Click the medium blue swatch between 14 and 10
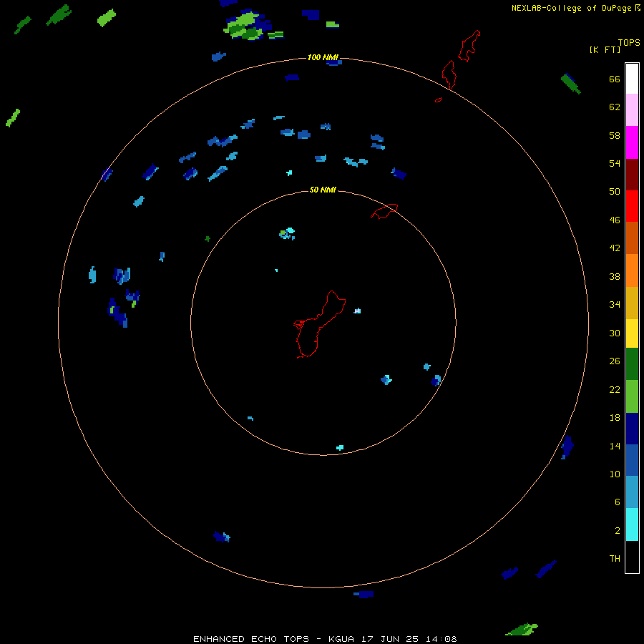The width and height of the screenshot is (644, 644). (x=632, y=459)
